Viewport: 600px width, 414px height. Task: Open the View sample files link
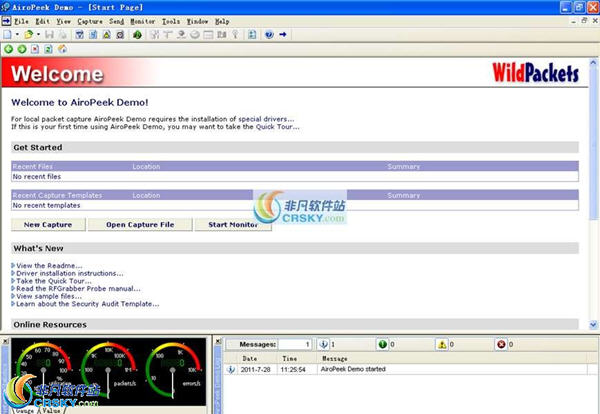[x=49, y=296]
